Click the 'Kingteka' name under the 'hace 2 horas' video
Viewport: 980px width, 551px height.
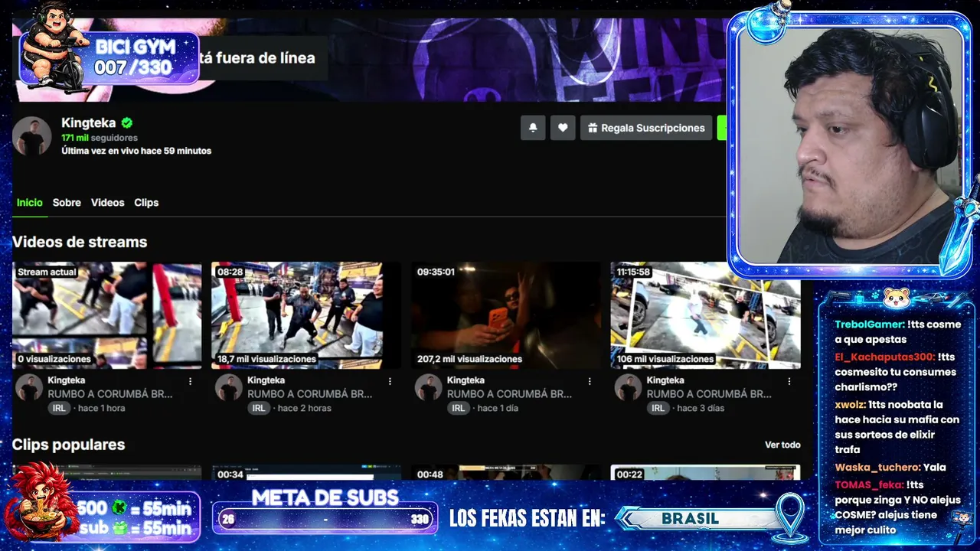click(x=266, y=380)
